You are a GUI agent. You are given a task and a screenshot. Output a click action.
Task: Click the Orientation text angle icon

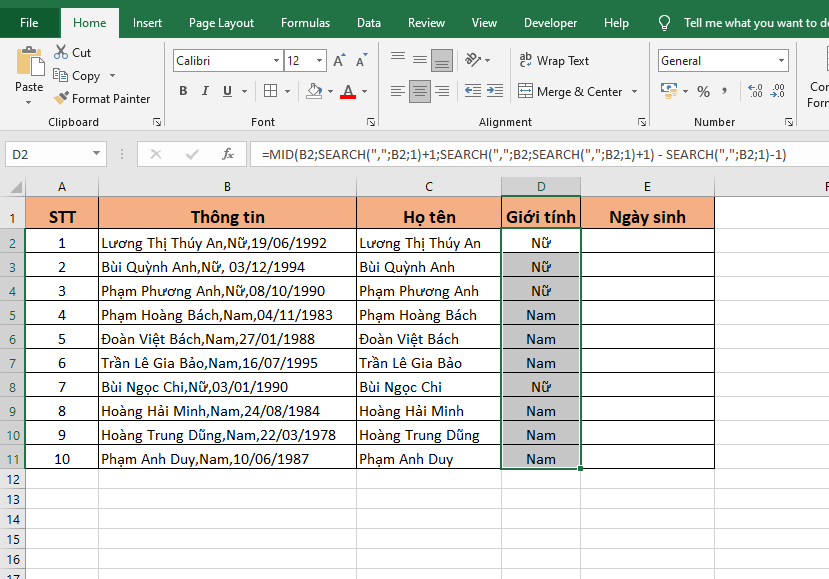point(475,61)
